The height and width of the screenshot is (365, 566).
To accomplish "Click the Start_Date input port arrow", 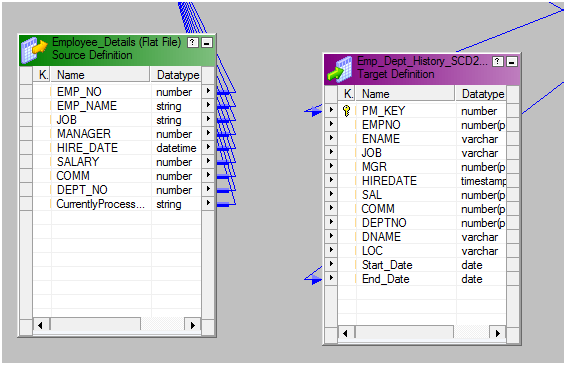I will 331,264.
